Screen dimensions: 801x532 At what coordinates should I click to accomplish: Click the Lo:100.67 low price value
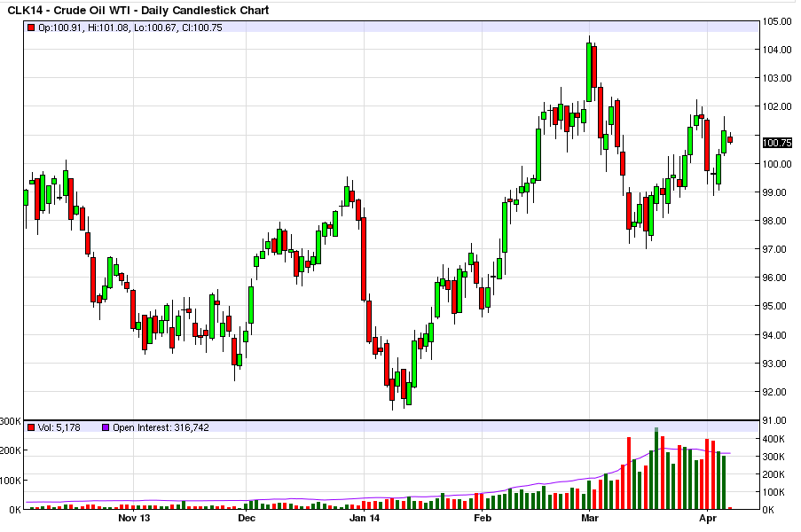[x=155, y=27]
